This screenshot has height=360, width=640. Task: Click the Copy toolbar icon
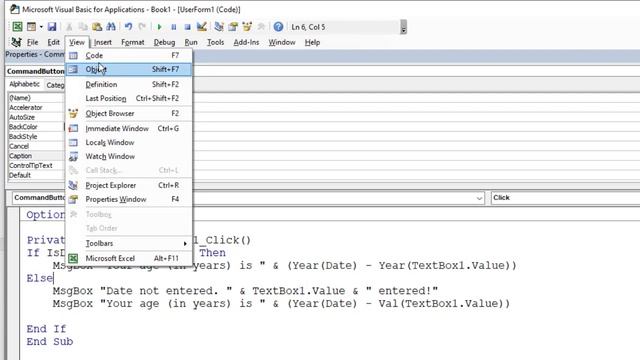83,27
